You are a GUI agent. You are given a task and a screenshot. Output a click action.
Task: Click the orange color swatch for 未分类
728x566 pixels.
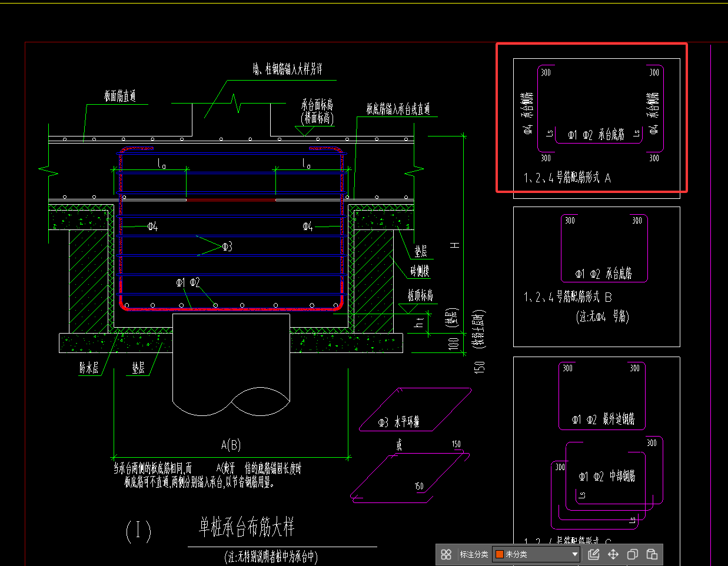click(x=500, y=554)
